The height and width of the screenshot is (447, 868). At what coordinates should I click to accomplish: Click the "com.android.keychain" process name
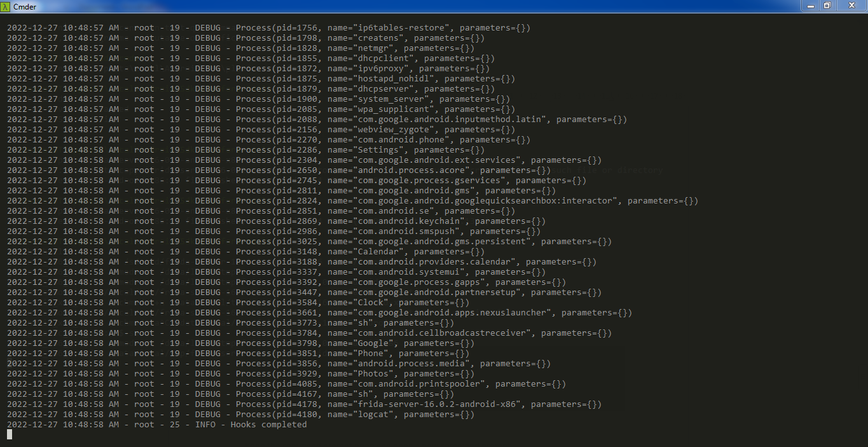click(409, 221)
